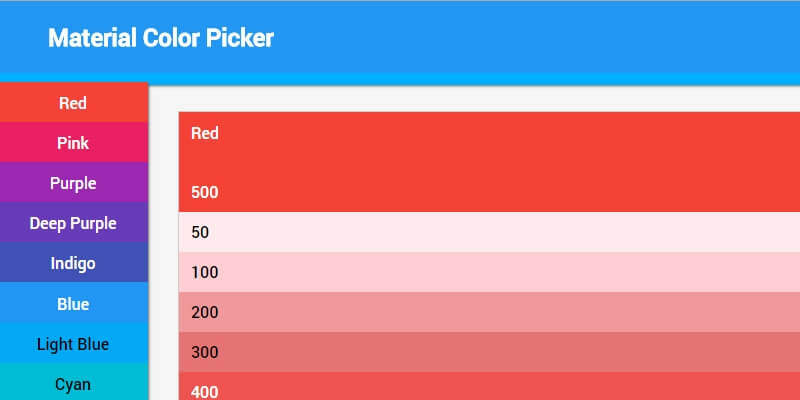Pick Light Blue in the sidebar

tap(73, 344)
